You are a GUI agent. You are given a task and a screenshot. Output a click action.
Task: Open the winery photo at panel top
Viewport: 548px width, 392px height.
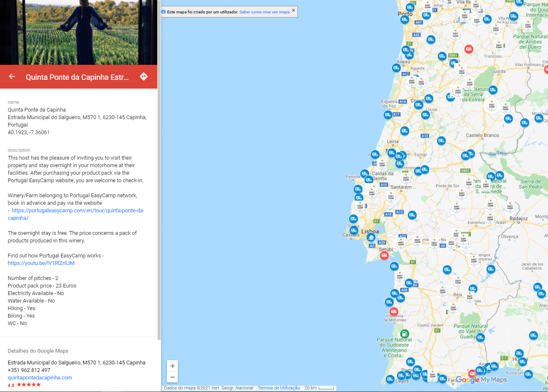[x=79, y=32]
